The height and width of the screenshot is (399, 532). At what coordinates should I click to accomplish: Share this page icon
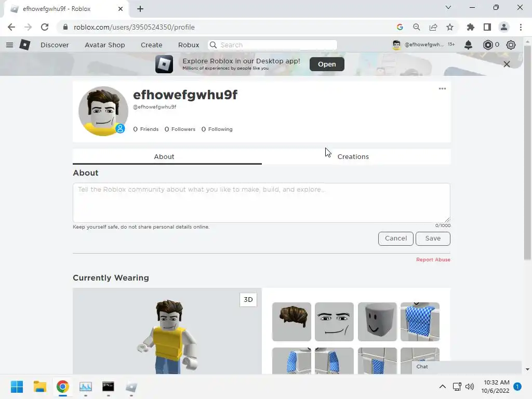(x=433, y=27)
